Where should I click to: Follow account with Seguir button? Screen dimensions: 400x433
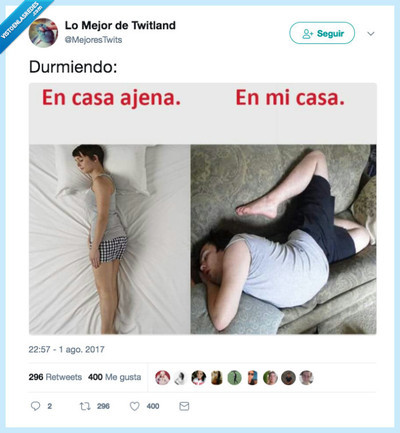322,33
